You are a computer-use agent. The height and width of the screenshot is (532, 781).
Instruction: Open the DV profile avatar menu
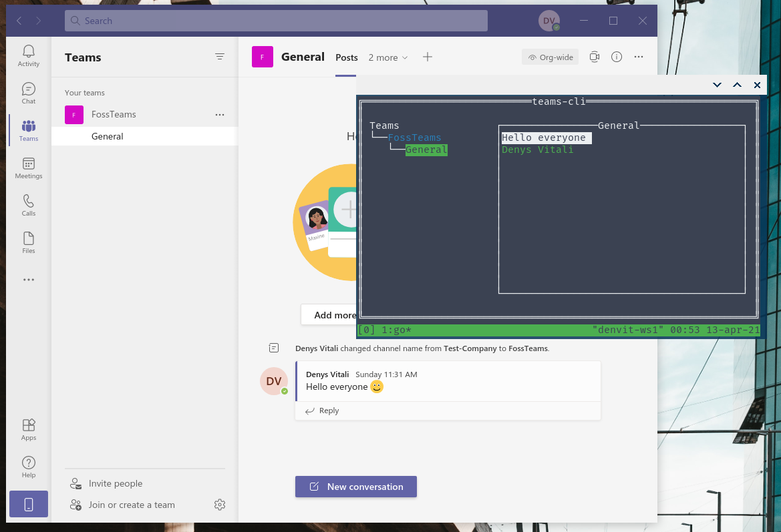(x=549, y=21)
